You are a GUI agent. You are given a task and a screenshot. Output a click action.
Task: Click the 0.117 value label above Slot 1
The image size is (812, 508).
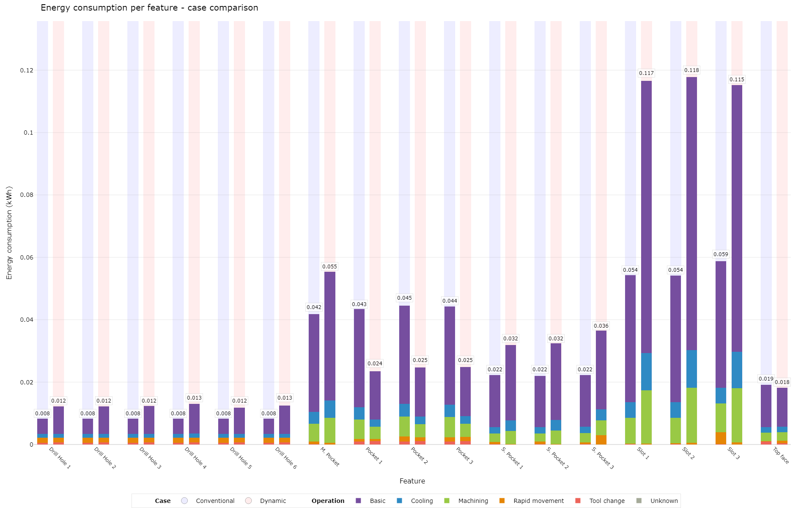[647, 73]
